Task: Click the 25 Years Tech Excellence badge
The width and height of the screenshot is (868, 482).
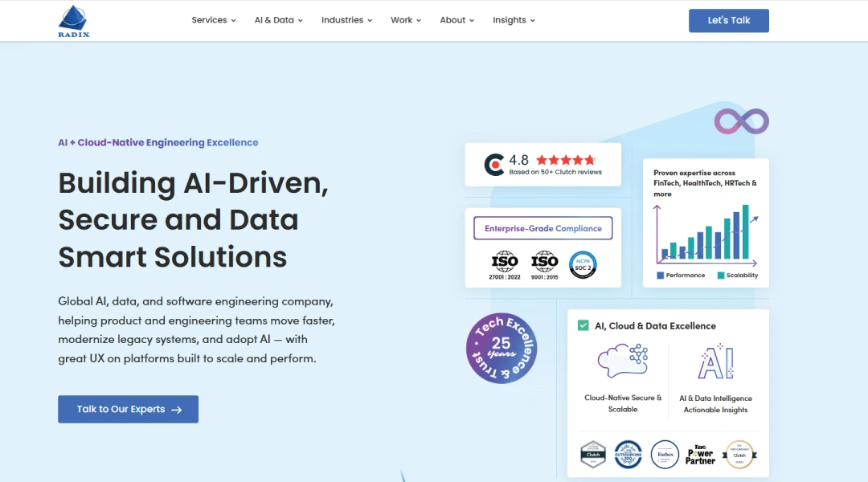Action: (x=502, y=348)
